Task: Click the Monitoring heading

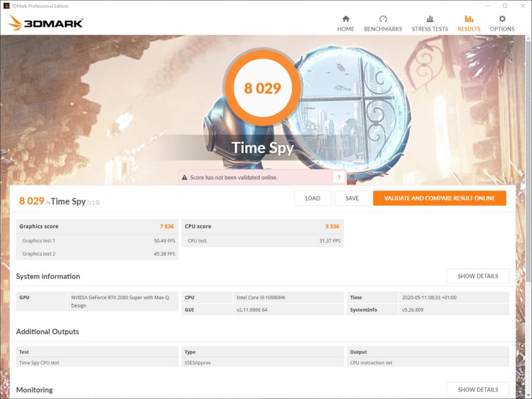Action: (34, 390)
